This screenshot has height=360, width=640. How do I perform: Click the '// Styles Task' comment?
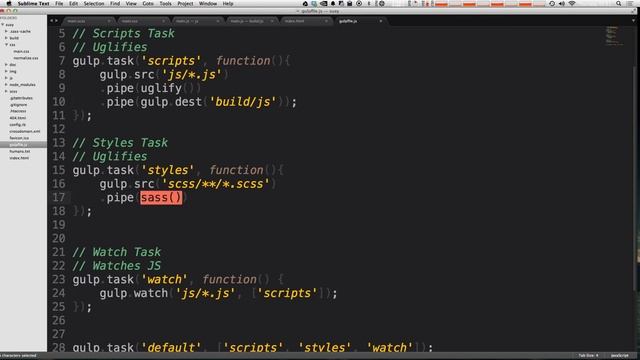(x=120, y=143)
